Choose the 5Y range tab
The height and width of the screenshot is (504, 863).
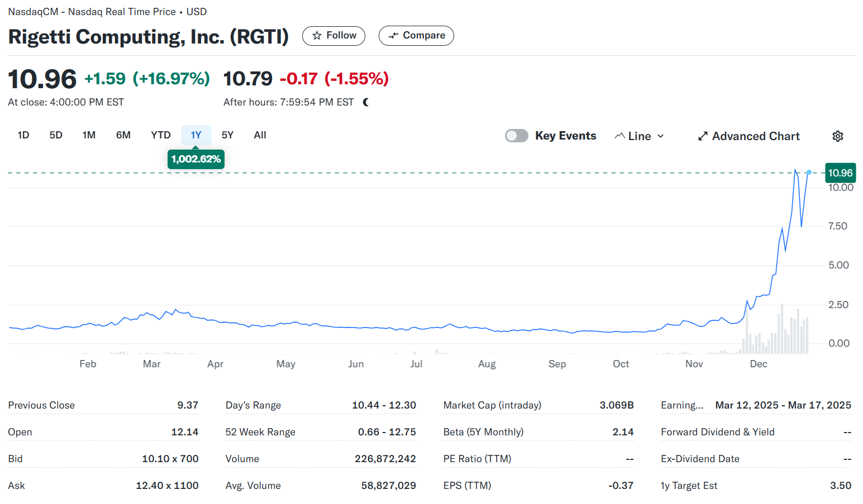pyautogui.click(x=227, y=135)
